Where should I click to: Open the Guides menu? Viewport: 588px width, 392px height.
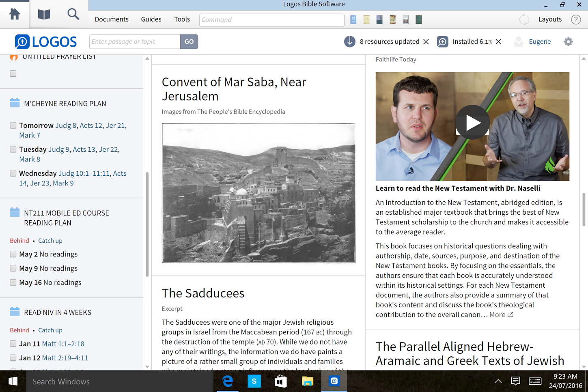pyautogui.click(x=151, y=19)
